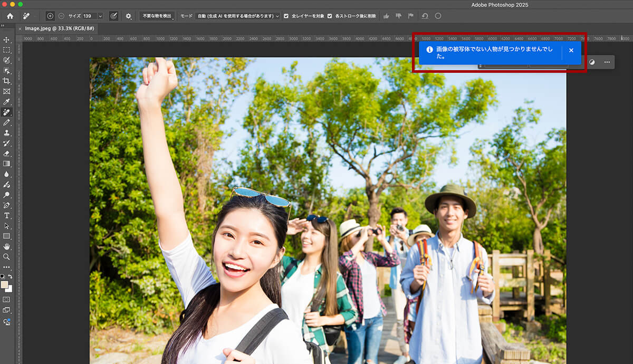Toggle the 全レイヤーを対象 checkbox

click(286, 16)
